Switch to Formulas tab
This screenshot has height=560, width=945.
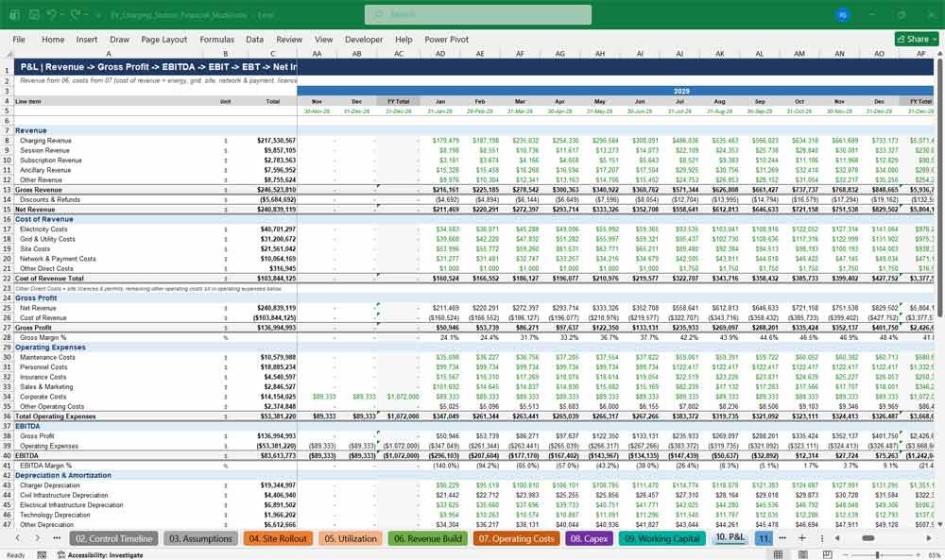click(x=216, y=39)
